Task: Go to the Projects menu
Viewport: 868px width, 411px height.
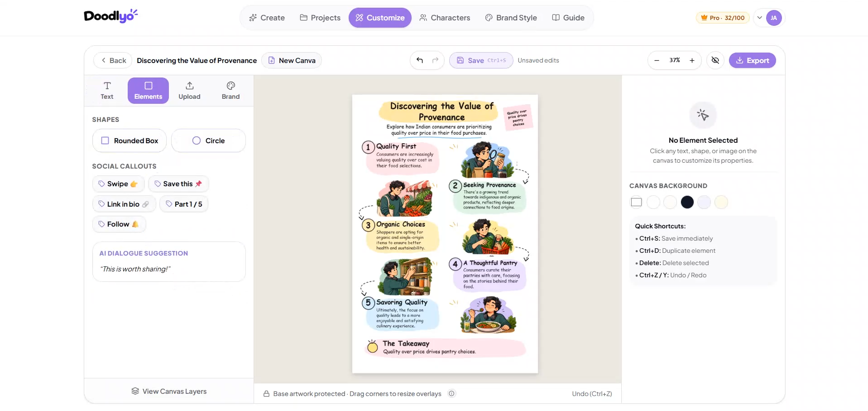Action: click(320, 18)
